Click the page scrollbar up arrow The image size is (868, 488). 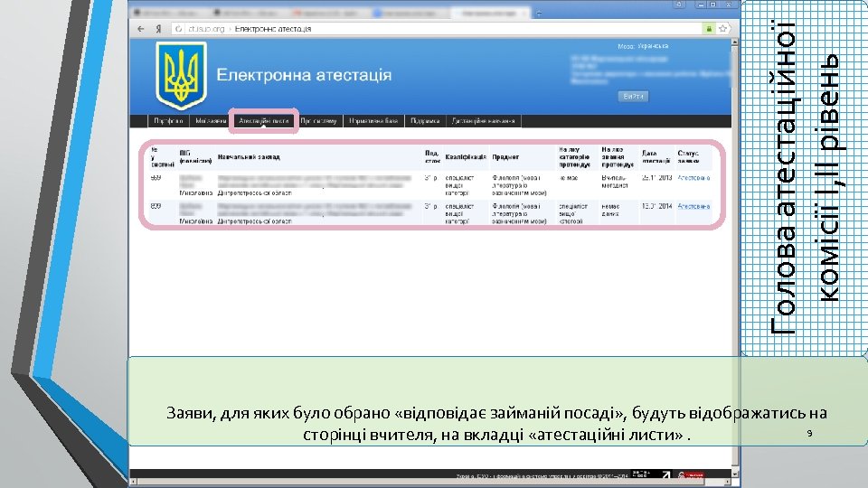coord(735,42)
